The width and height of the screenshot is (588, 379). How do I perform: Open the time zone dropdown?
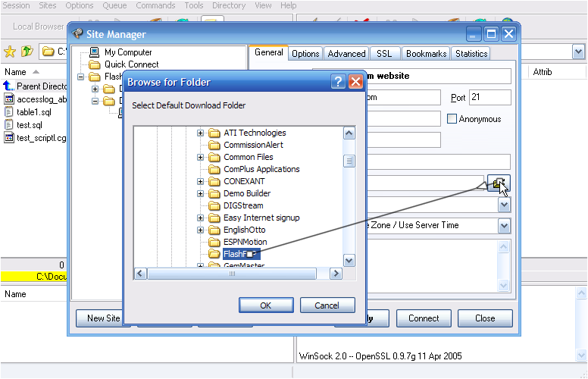505,225
